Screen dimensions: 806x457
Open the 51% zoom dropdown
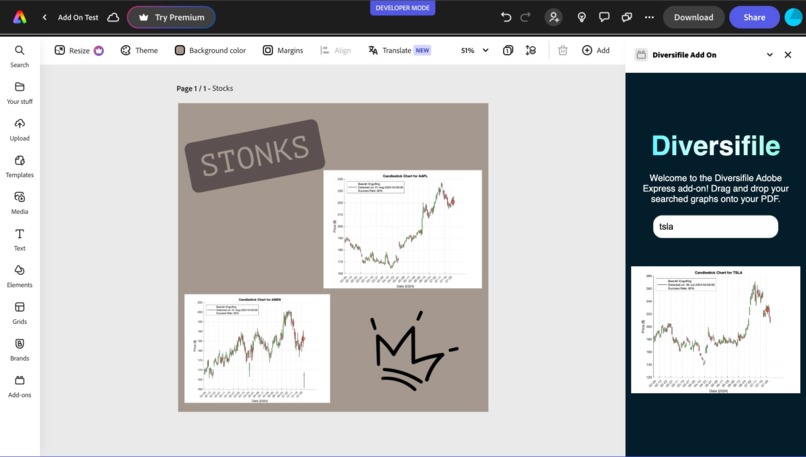[474, 50]
